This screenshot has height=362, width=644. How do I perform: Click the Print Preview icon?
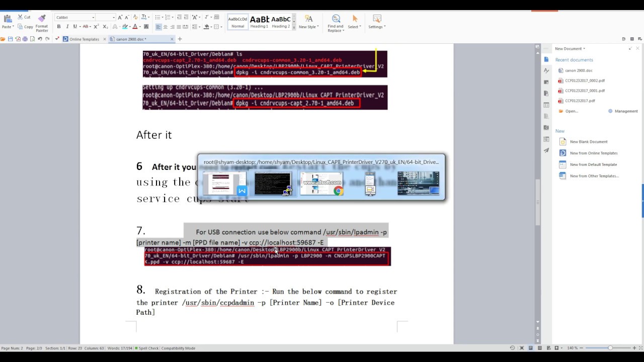(33, 39)
